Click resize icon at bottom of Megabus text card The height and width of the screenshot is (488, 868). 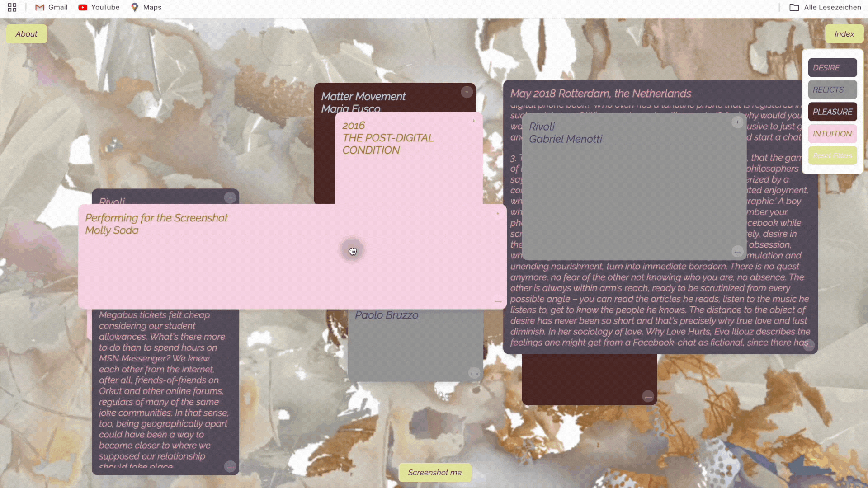(x=230, y=466)
